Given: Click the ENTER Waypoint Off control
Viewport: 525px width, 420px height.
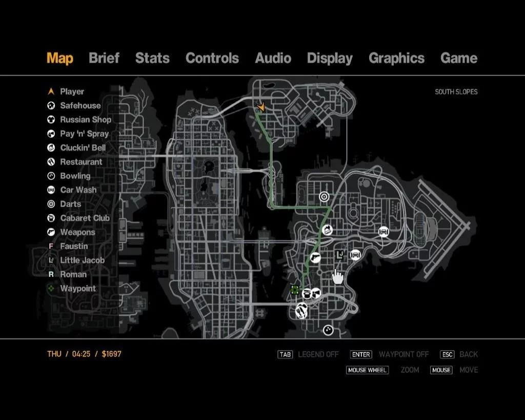Looking at the screenshot, I should pyautogui.click(x=390, y=354).
